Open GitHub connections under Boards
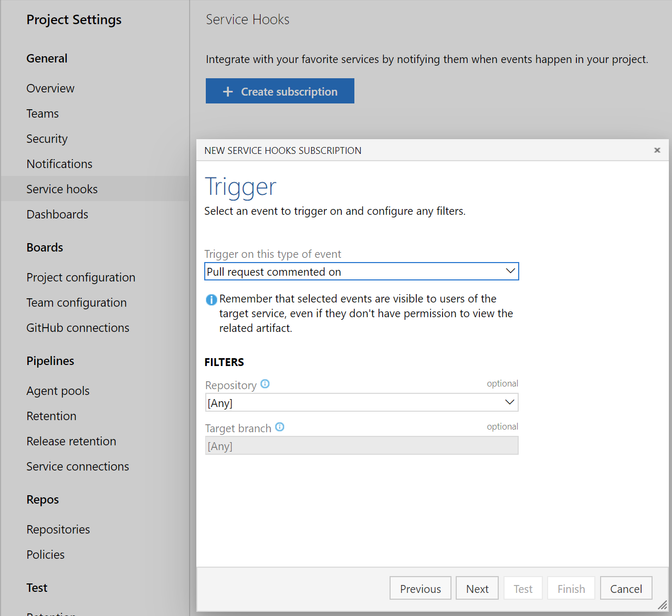 (x=77, y=328)
